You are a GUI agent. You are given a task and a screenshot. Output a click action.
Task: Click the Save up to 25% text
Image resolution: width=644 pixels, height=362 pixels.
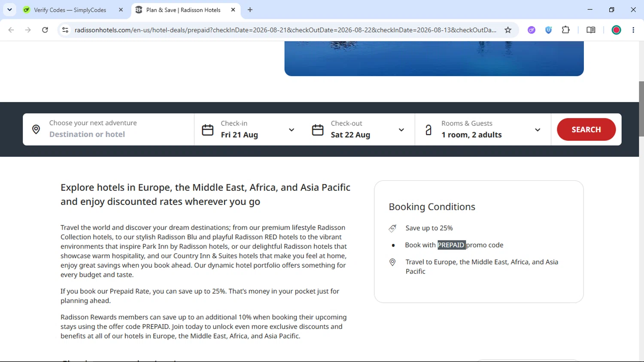tap(429, 228)
